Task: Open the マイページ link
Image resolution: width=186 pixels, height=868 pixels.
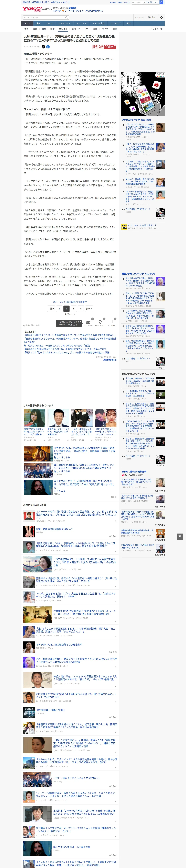Action: tap(139, 18)
